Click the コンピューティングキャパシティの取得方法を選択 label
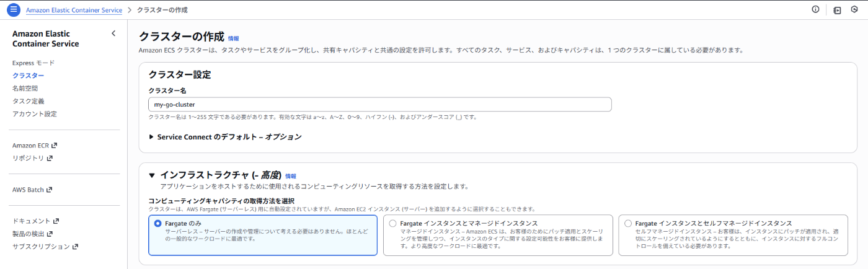 (221, 201)
